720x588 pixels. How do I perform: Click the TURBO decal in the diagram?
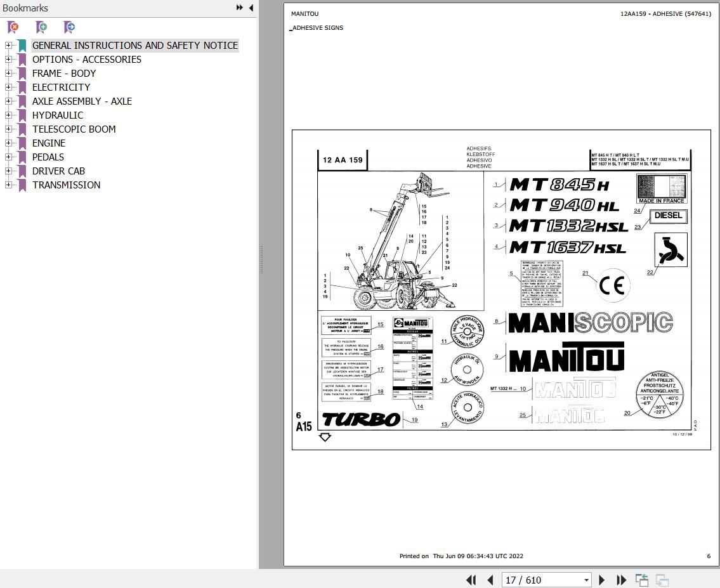pyautogui.click(x=362, y=419)
